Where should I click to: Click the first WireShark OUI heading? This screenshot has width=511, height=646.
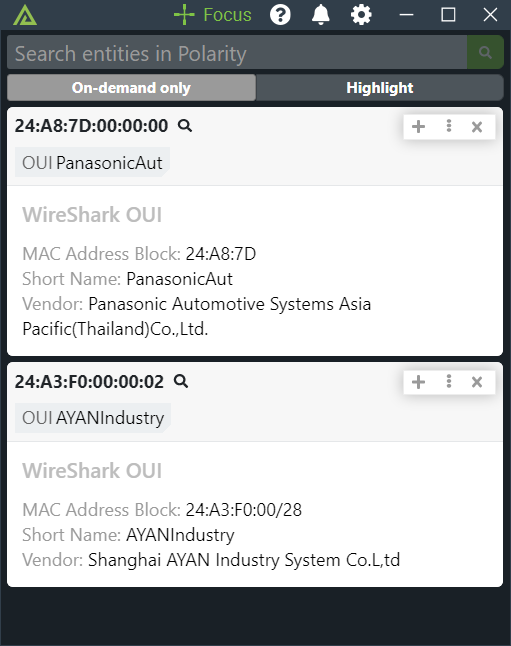click(92, 215)
